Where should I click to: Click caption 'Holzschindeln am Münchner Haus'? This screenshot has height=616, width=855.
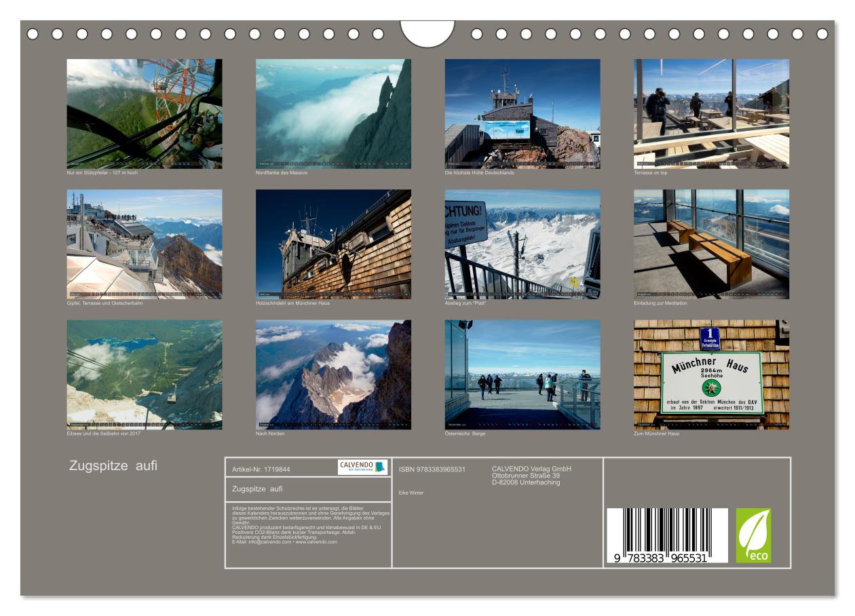[292, 303]
